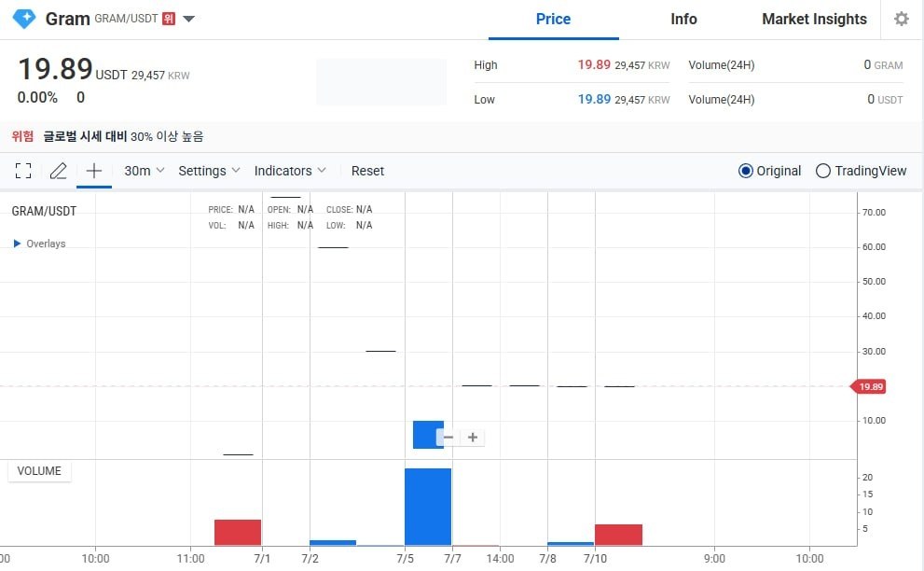Open the Market Insights tab

[814, 19]
